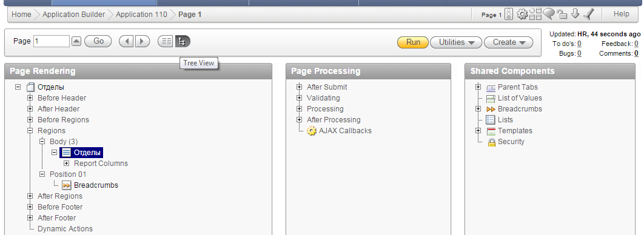
Task: Click the Application Builder breadcrumb link
Action: [74, 15]
